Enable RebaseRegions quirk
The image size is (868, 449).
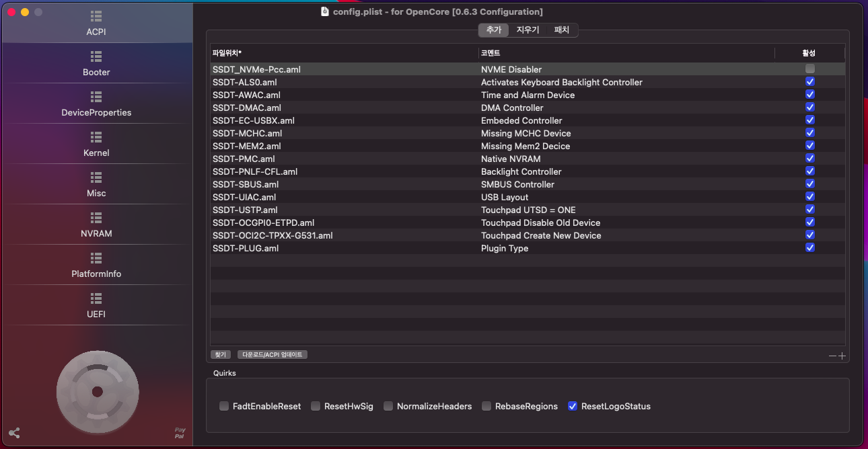[486, 406]
